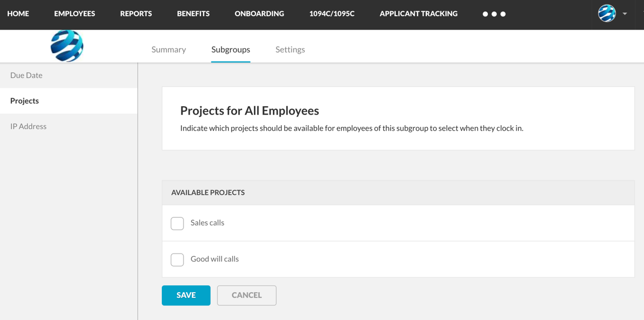Select Projects in the sidebar
This screenshot has height=320, width=644.
(69, 101)
